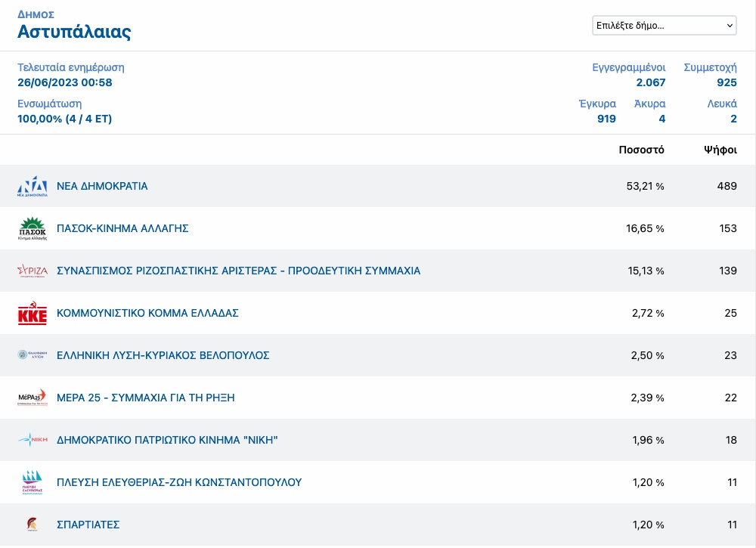756x548 pixels.
Task: Click the '100,00% (4 / 4 ΕΤ)' integration value
Action: [x=64, y=119]
